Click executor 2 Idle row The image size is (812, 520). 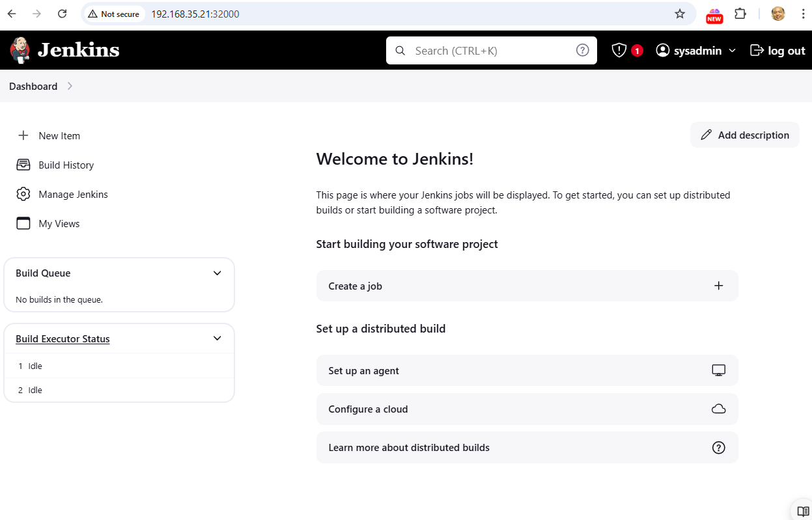tap(119, 390)
